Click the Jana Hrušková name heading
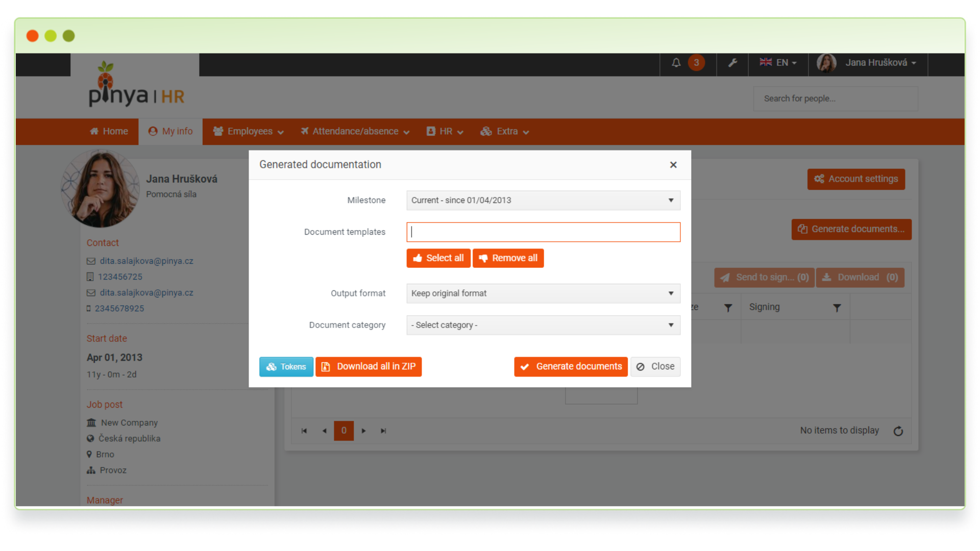Viewport: 980px width, 551px height. click(x=182, y=179)
